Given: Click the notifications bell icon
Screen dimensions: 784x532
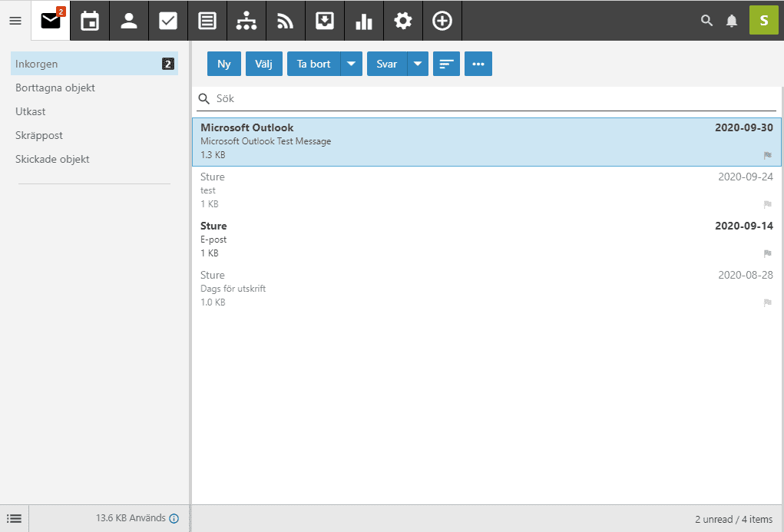Looking at the screenshot, I should click(732, 21).
